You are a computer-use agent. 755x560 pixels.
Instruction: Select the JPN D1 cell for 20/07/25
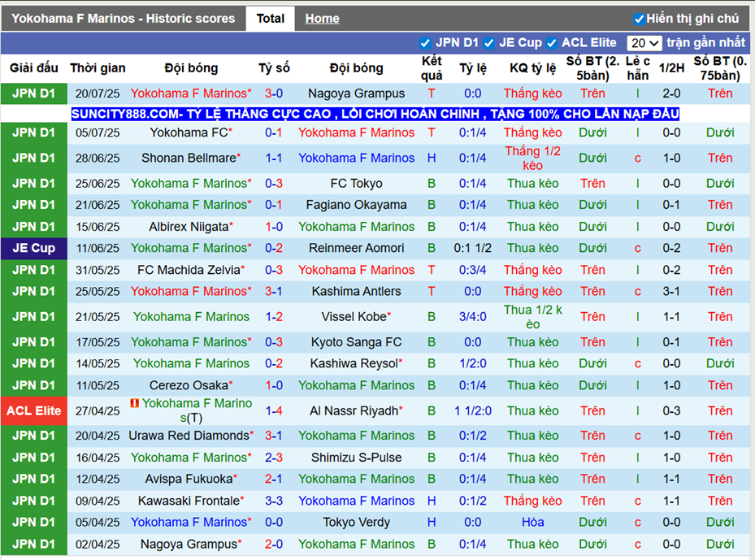point(33,93)
